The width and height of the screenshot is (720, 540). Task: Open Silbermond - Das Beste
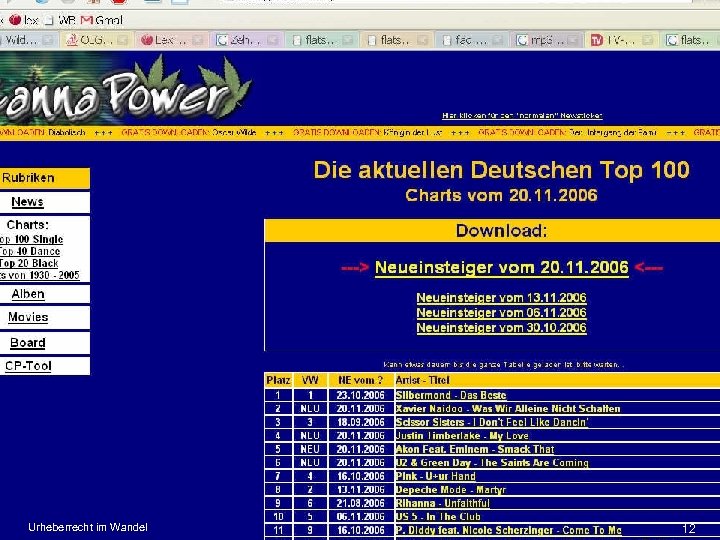(451, 395)
